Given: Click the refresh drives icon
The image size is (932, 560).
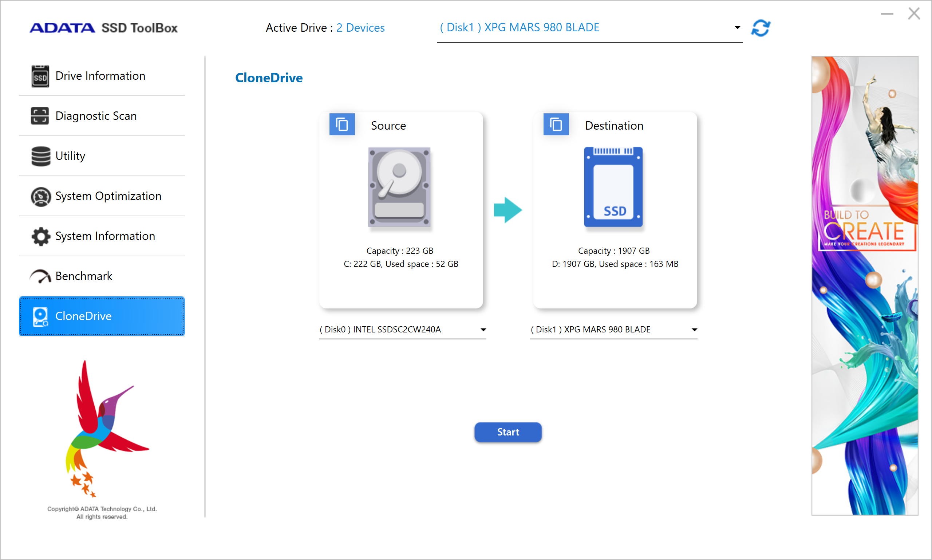Looking at the screenshot, I should click(x=760, y=28).
